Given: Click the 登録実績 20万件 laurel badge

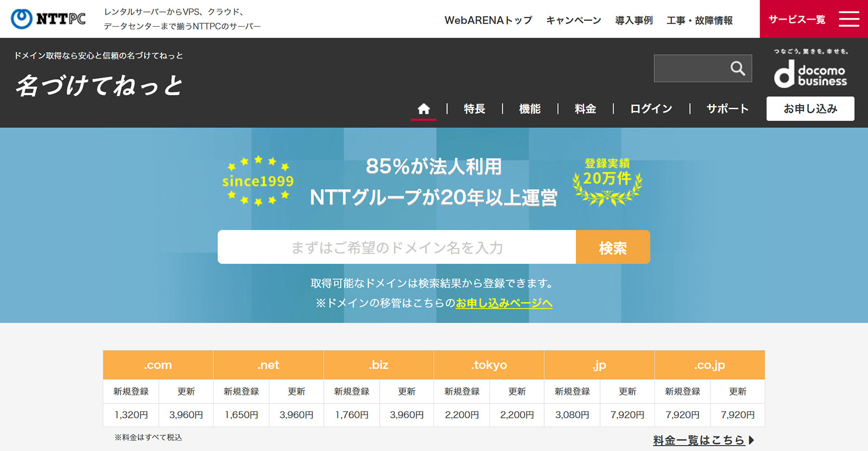Looking at the screenshot, I should 608,182.
